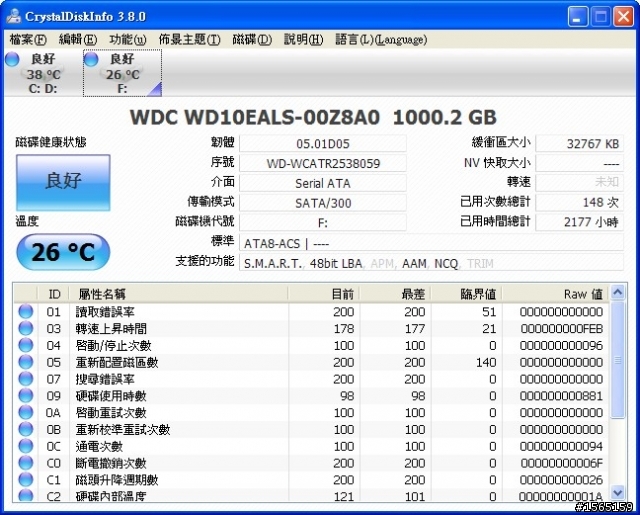Click the 良好 health status button
This screenshot has height=515, width=640.
pos(63,182)
